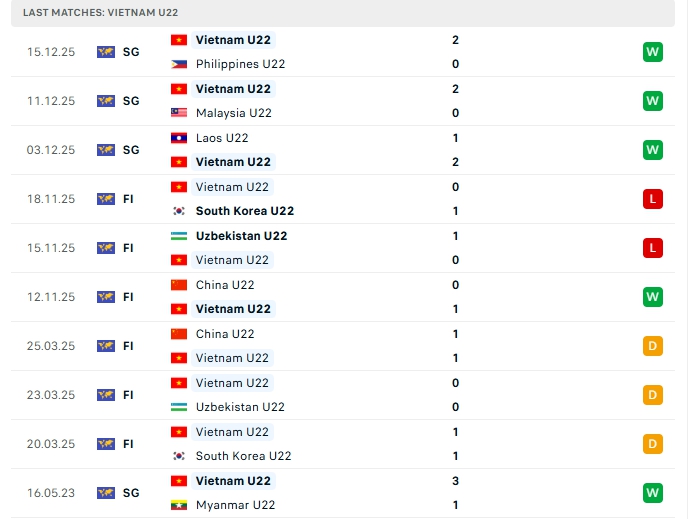Open Malaysia U22 team link
The height and width of the screenshot is (519, 688).
pos(234,113)
